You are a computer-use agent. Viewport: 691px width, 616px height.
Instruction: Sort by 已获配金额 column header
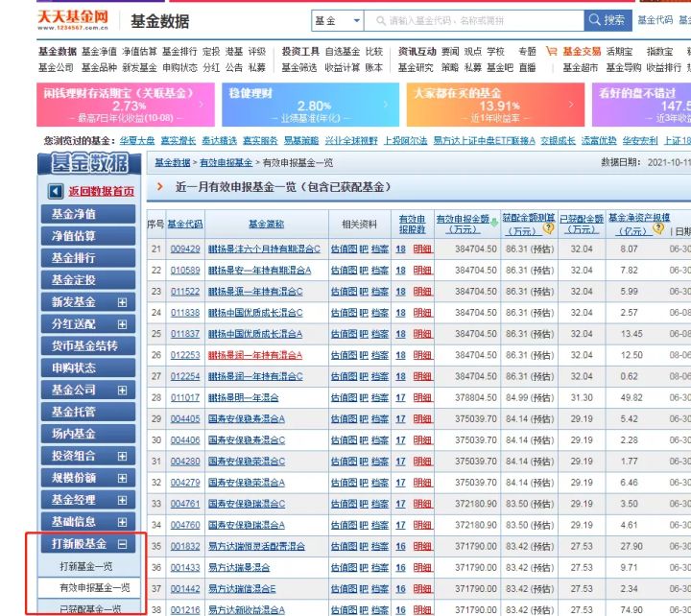click(582, 224)
